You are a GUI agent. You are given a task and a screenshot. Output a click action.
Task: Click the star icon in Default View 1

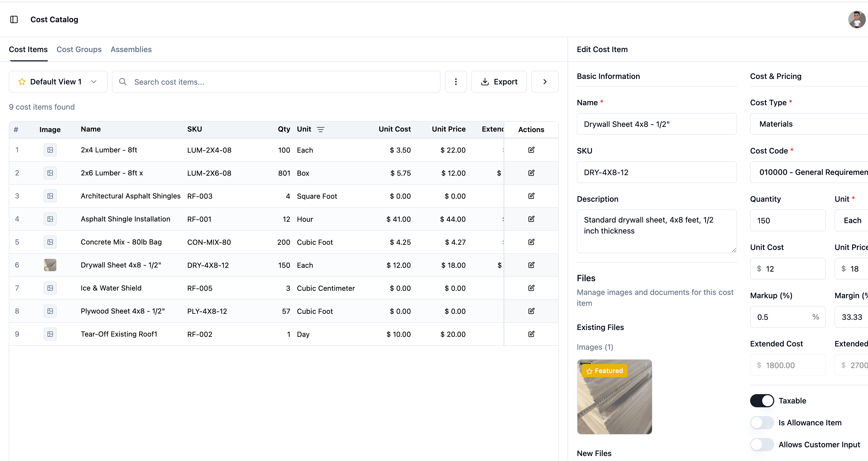click(22, 82)
